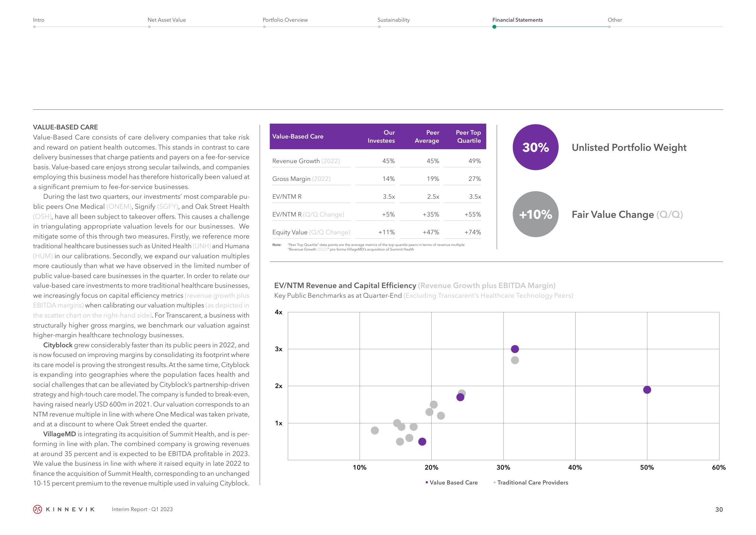Click the 4x y-axis label
The image size is (756, 535).
coord(278,312)
